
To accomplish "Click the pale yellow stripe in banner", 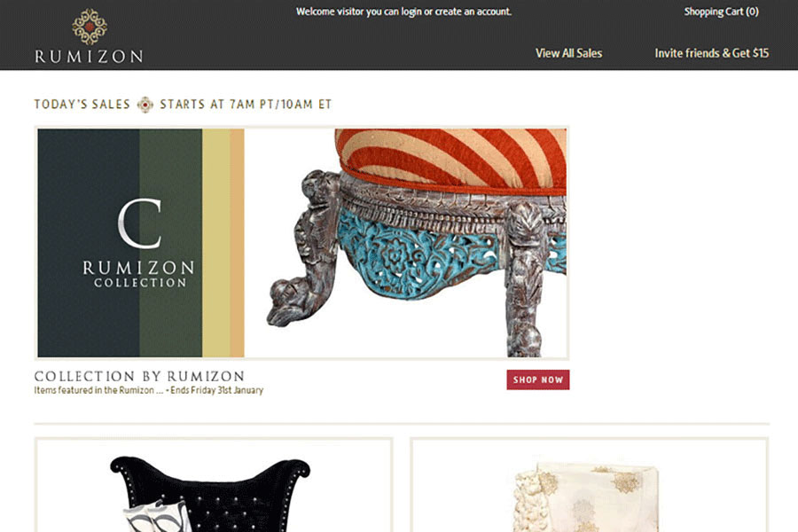I will (215, 243).
